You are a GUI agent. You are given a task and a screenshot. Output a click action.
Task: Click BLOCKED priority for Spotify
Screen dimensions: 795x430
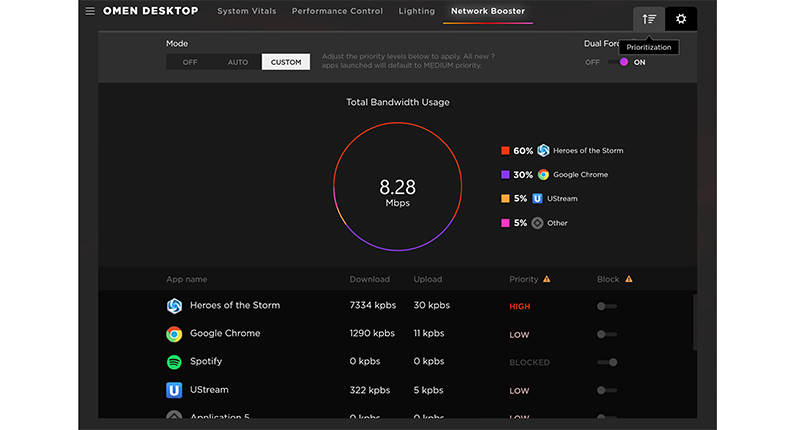(529, 363)
